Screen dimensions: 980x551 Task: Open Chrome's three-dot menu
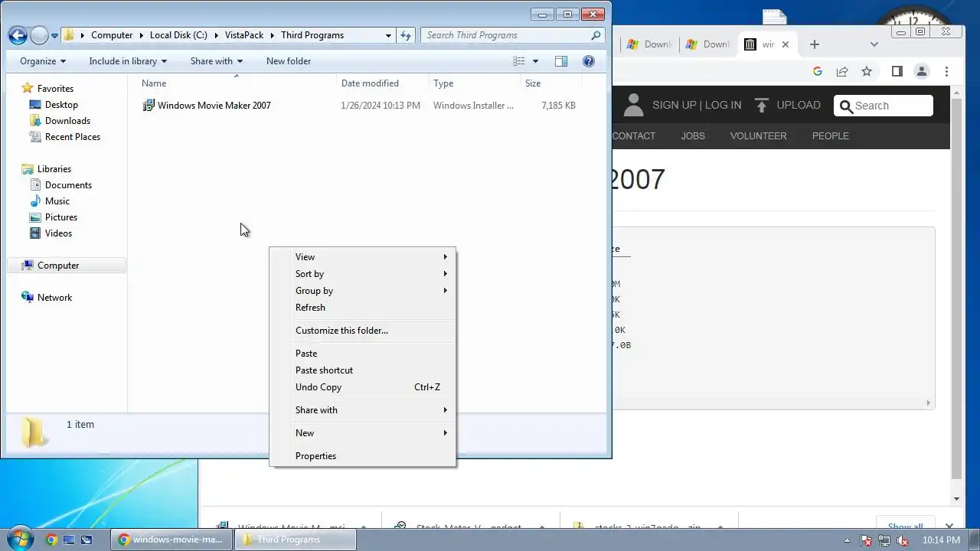tap(947, 71)
